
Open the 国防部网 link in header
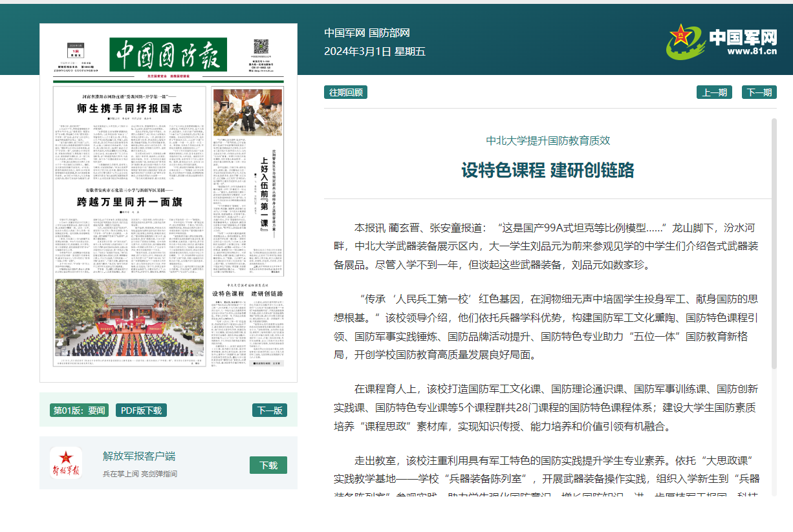(389, 34)
